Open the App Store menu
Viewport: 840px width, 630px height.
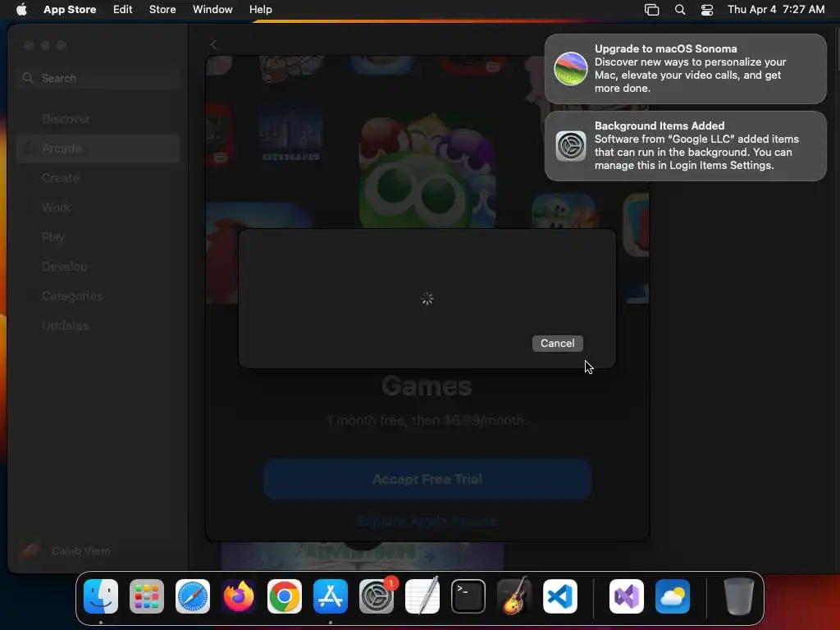click(x=70, y=10)
